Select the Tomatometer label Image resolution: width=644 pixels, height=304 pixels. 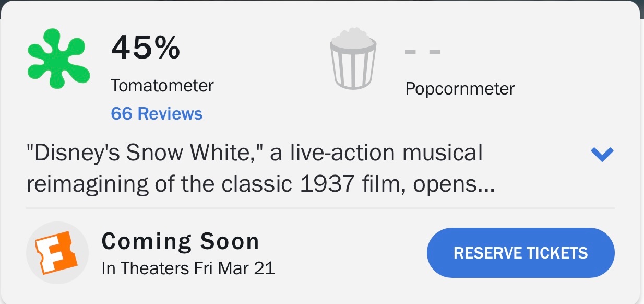point(162,86)
